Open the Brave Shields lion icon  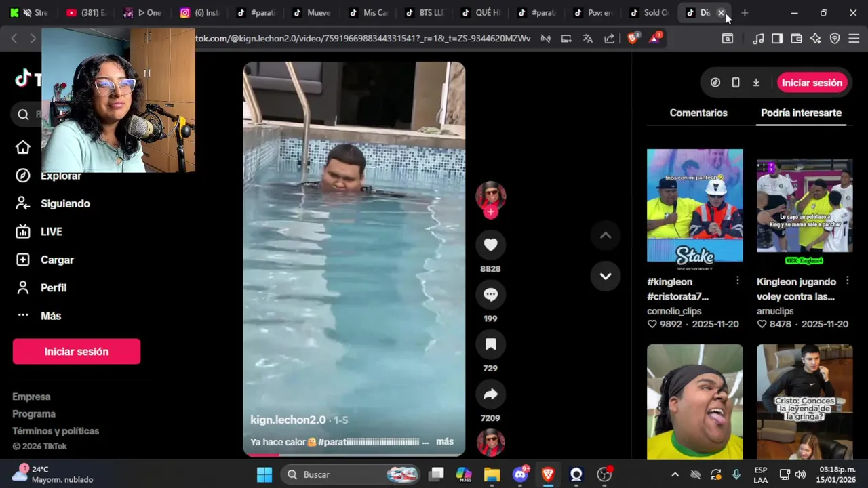point(633,39)
